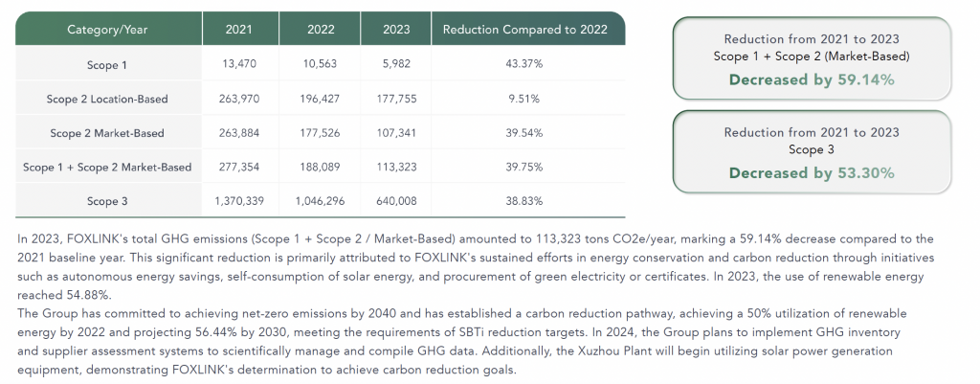The image size is (980, 384).
Task: Click the Scope 1 2023 value 5,982
Action: point(396,64)
